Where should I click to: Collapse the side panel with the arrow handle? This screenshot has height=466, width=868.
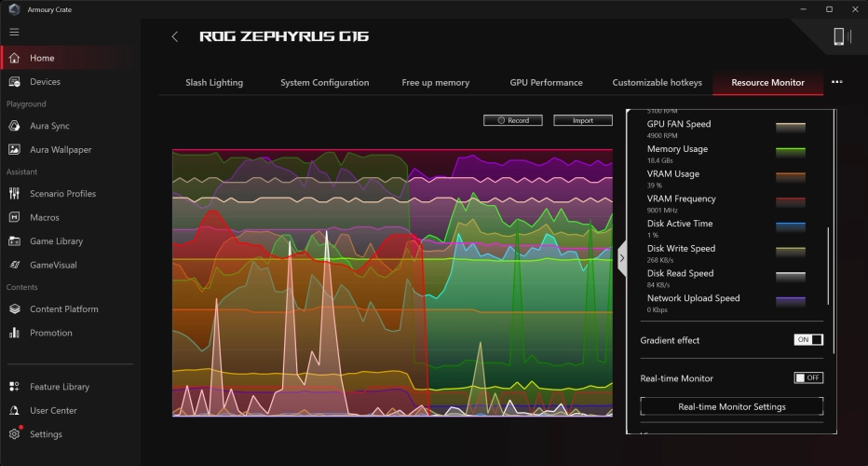(622, 258)
